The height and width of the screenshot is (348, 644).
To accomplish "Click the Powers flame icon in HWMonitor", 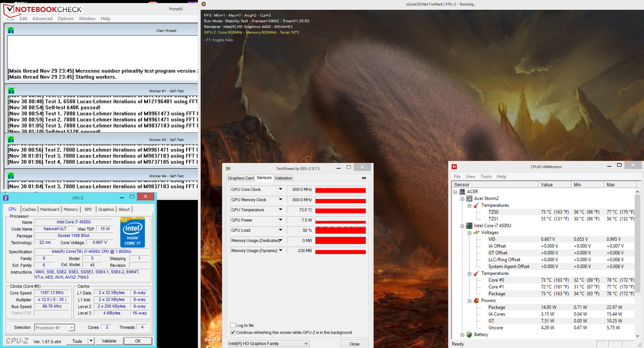I will (x=476, y=301).
